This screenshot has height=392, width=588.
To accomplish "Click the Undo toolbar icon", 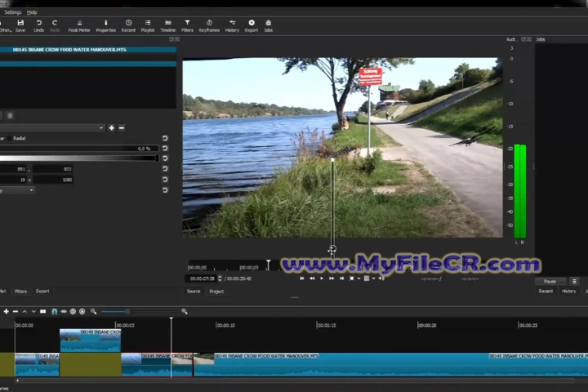I will [x=38, y=26].
